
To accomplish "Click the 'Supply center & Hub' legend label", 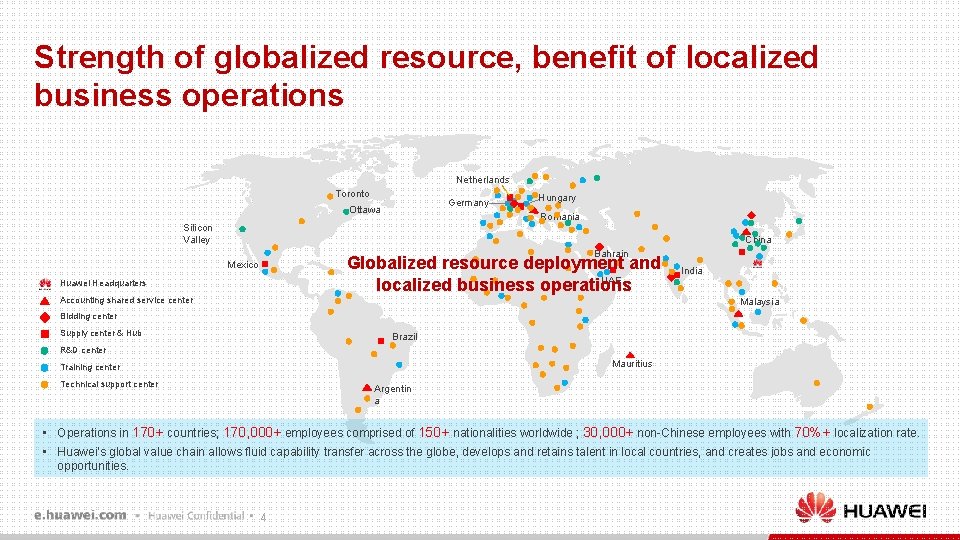I will [100, 333].
